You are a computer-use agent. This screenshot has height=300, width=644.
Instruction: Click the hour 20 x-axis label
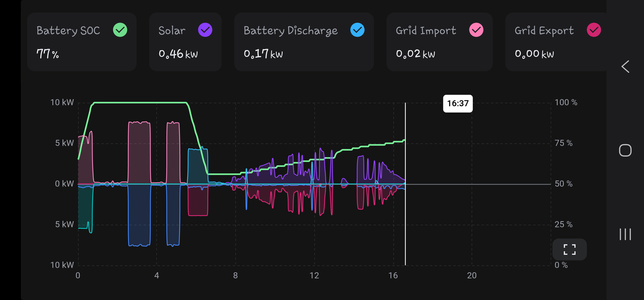pos(472,275)
